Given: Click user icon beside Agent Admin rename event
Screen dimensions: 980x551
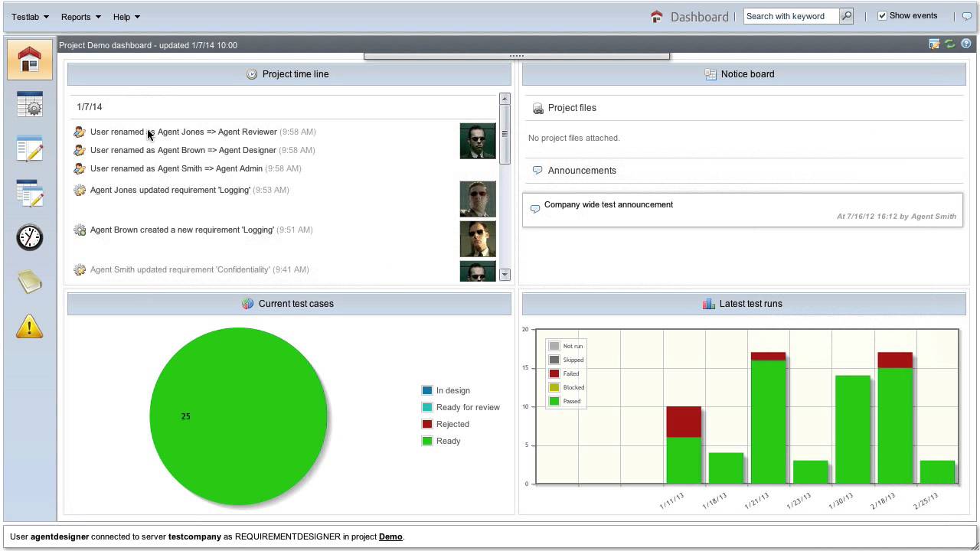Looking at the screenshot, I should click(80, 168).
